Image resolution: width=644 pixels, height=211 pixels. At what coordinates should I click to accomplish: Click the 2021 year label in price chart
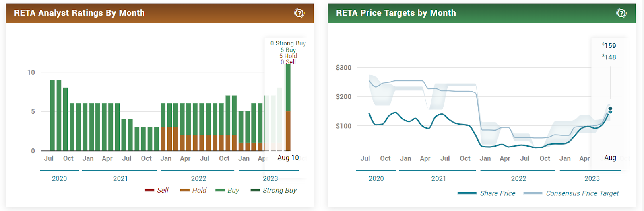(439, 179)
